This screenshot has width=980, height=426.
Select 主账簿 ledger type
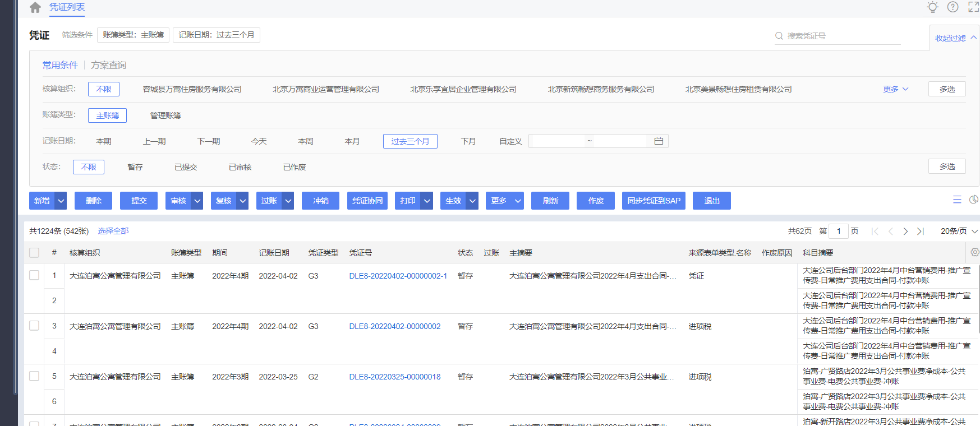coord(107,115)
